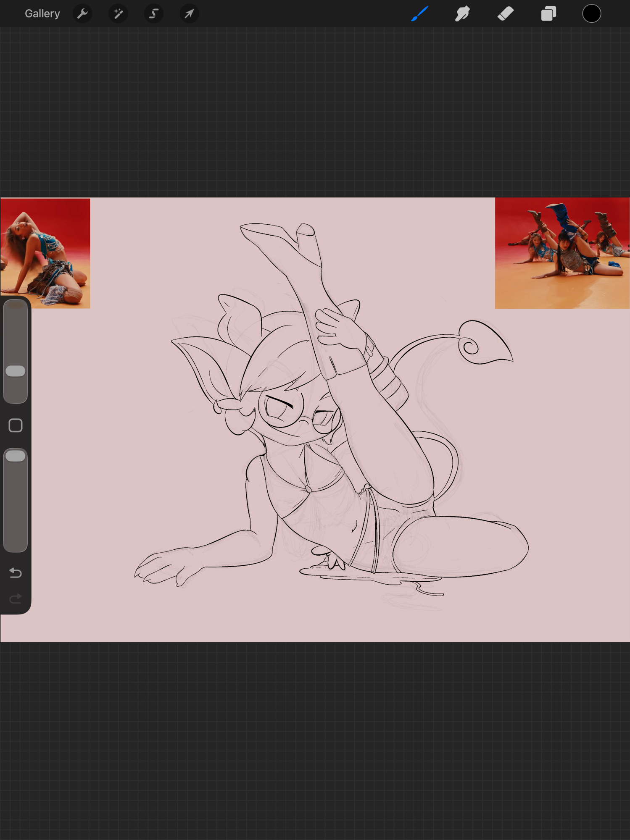
Task: Tap the square Modify button in sidebar
Action: pos(16,425)
